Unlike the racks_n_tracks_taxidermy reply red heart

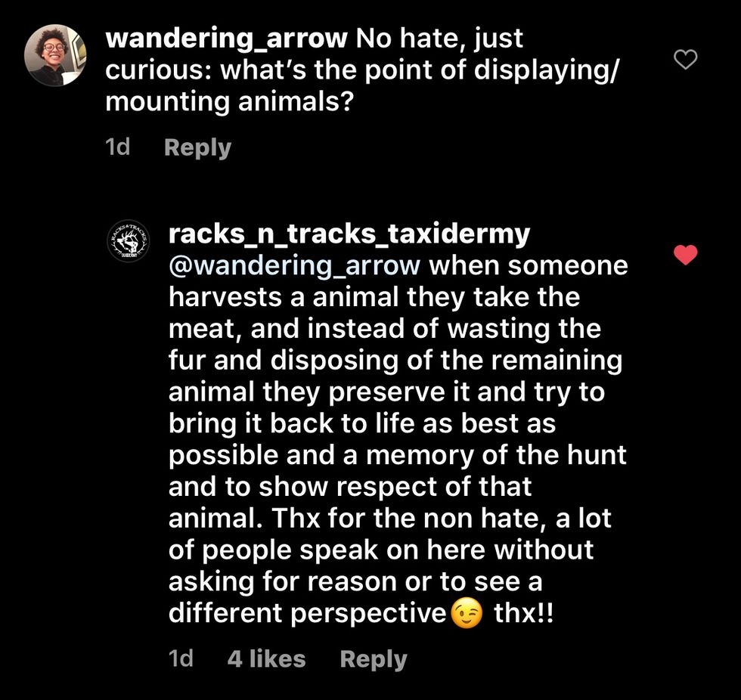click(685, 256)
